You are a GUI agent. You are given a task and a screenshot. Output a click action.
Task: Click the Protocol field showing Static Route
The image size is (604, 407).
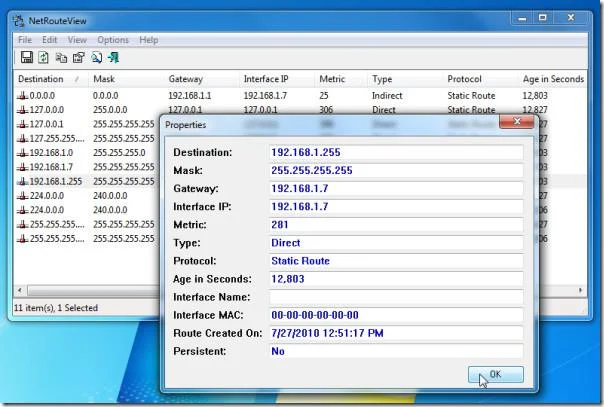(396, 261)
